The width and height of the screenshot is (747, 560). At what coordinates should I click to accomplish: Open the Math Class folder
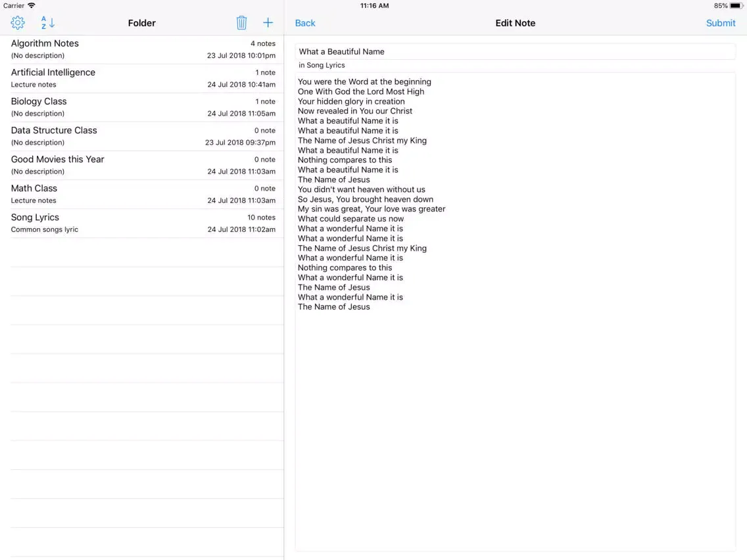coord(143,195)
